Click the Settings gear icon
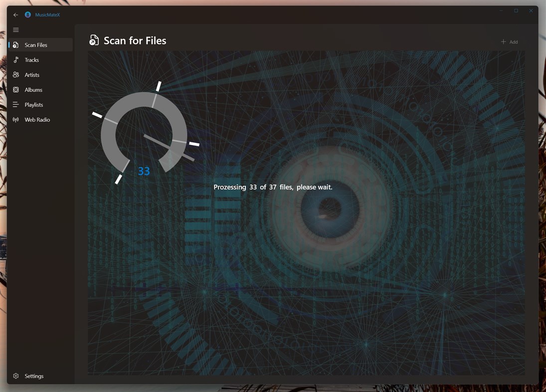 15,376
